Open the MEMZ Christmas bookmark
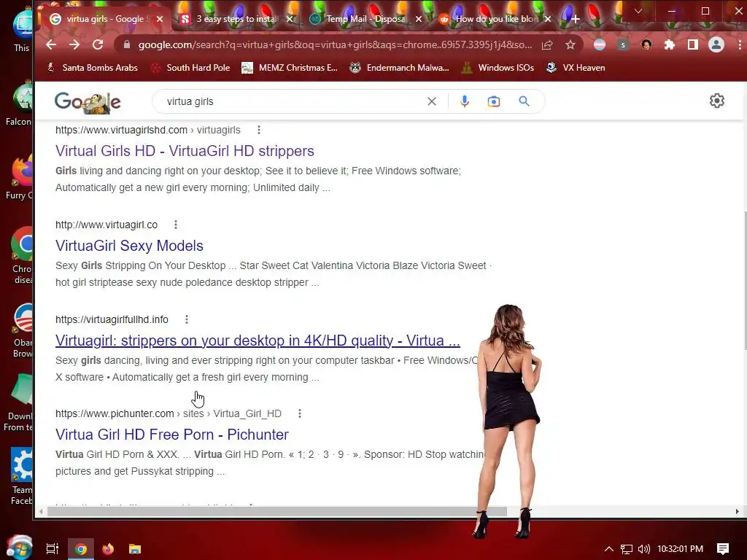The height and width of the screenshot is (560, 747). pos(290,68)
